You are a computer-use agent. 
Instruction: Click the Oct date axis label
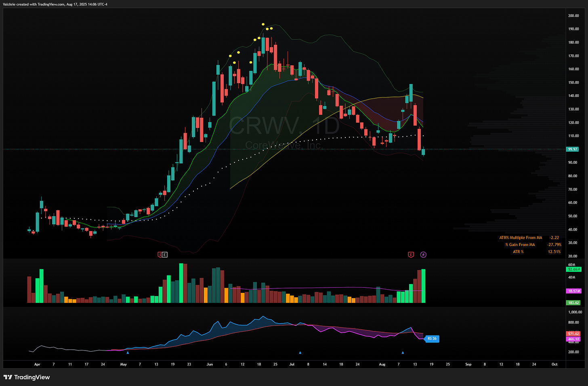554,364
